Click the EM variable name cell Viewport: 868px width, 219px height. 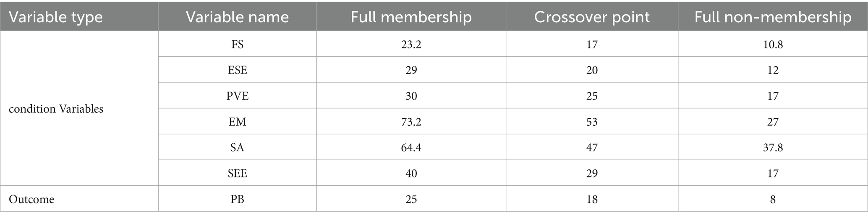237,122
